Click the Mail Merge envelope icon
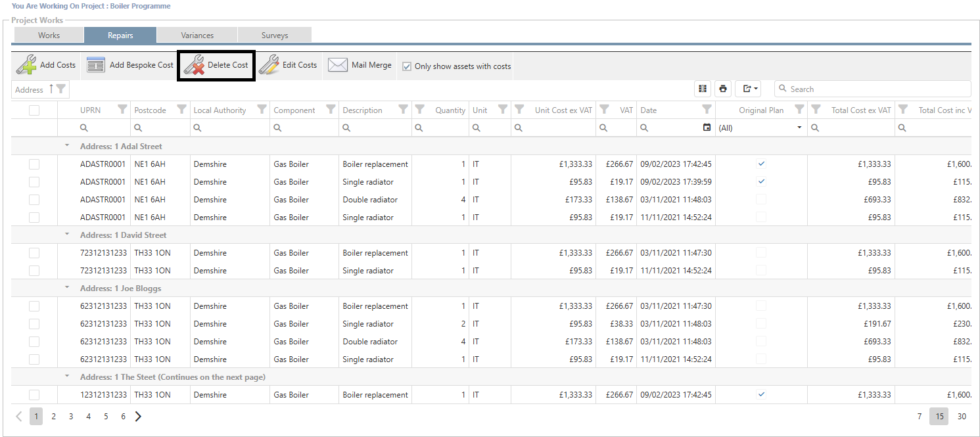Viewport: 980px width, 437px height. 338,65
